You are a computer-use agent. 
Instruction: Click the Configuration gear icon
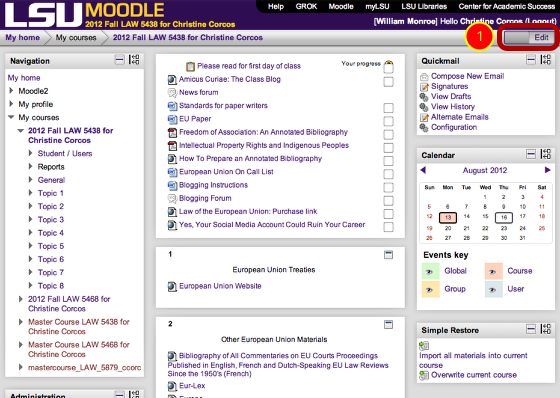[424, 128]
